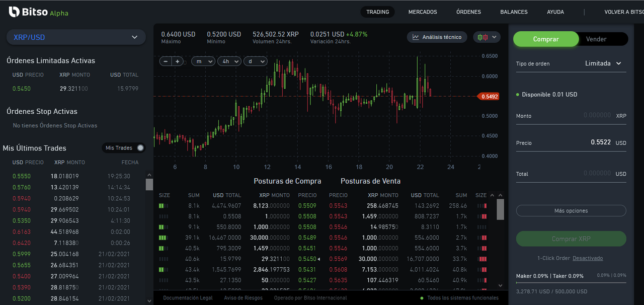Click the ask price 0.5635
This screenshot has width=644, height=305.
tap(338, 280)
